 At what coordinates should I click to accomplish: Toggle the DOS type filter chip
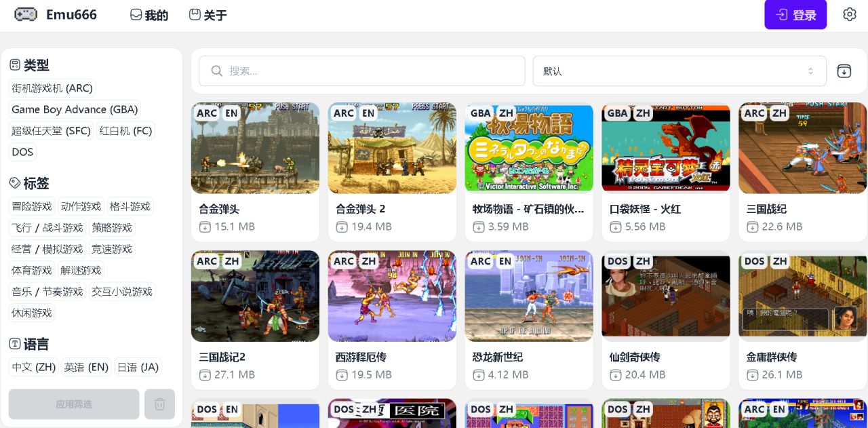click(x=22, y=152)
